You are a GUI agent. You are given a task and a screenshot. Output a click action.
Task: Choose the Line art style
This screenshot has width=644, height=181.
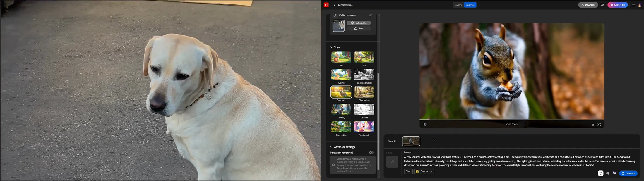(364, 109)
